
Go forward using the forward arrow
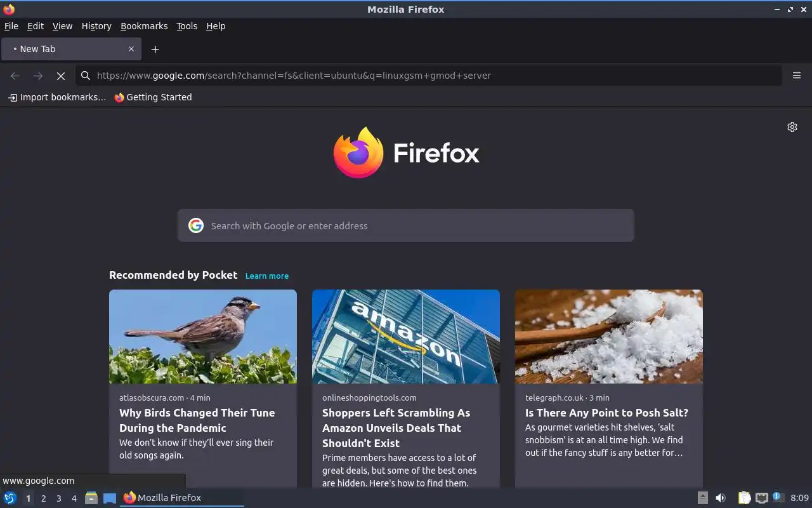(x=38, y=76)
